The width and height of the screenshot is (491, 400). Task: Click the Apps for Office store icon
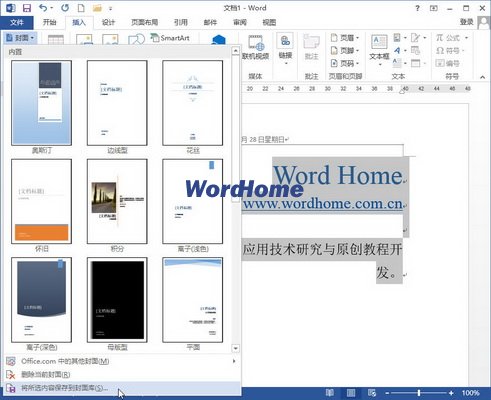click(x=219, y=40)
